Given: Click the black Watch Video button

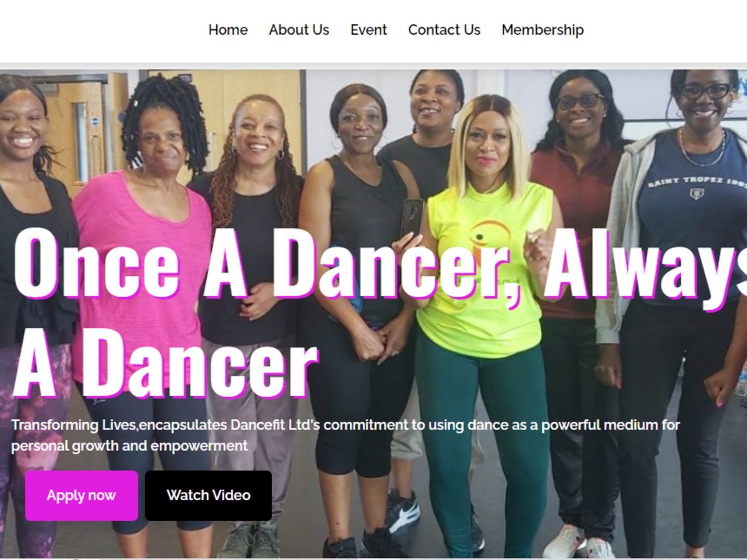Looking at the screenshot, I should (x=209, y=496).
